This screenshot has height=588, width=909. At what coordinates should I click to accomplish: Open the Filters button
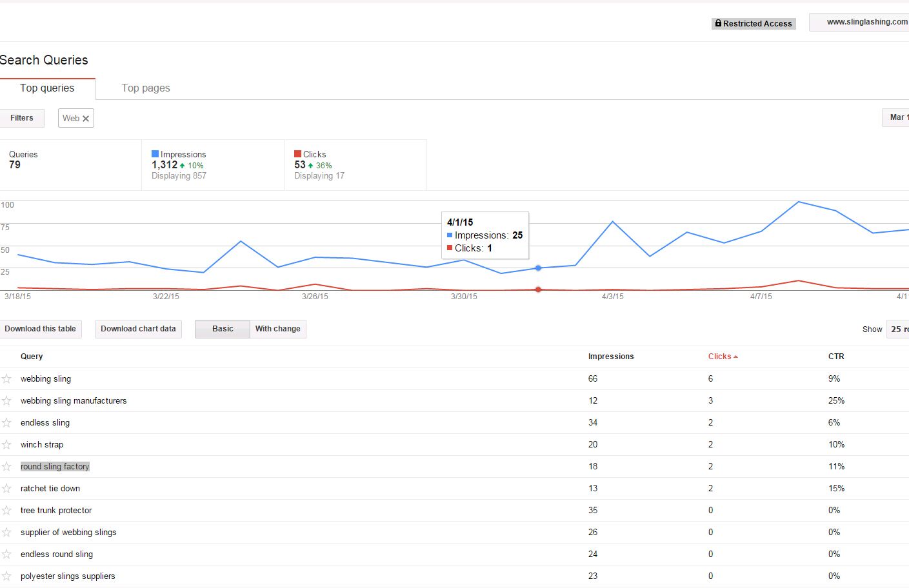click(x=22, y=118)
